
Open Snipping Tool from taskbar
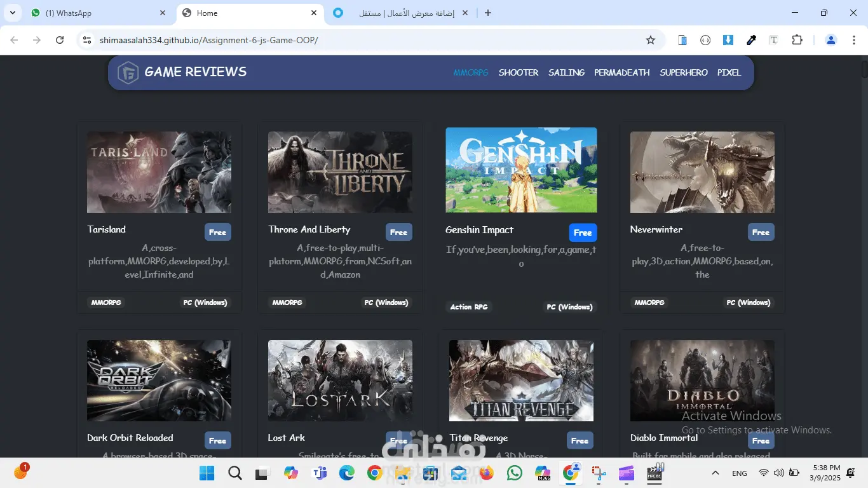click(599, 473)
